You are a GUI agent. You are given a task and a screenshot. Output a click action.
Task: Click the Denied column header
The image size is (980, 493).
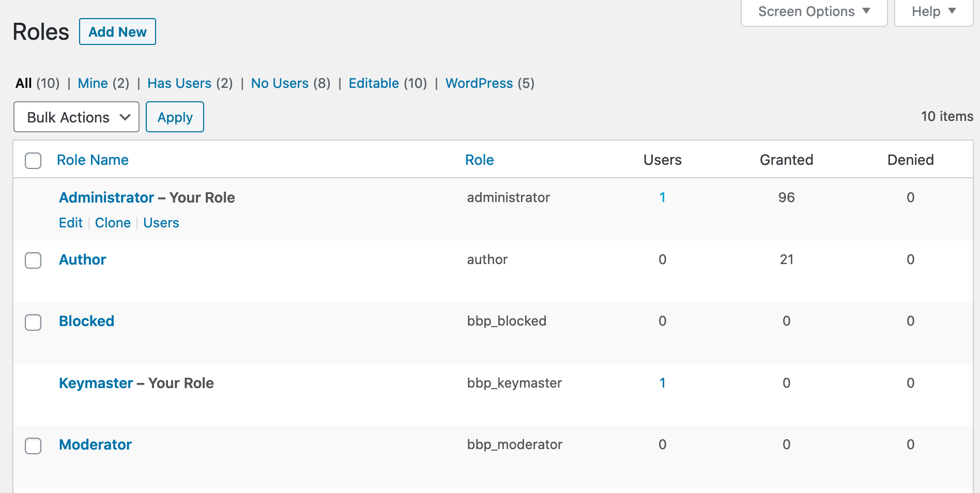coord(910,160)
